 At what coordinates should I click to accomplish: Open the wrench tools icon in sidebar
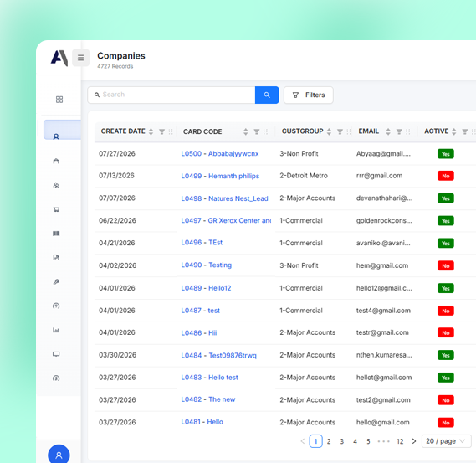click(x=56, y=281)
